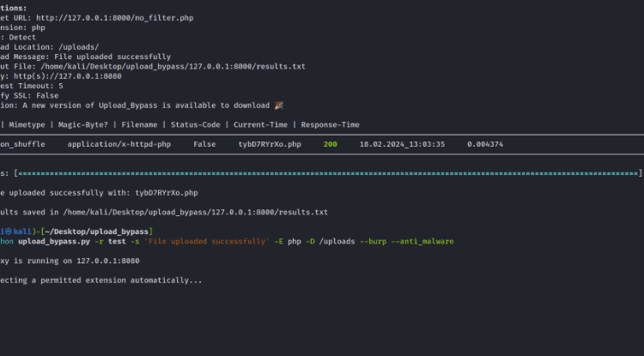
Task: Click the Mimetype column header
Action: click(x=27, y=124)
